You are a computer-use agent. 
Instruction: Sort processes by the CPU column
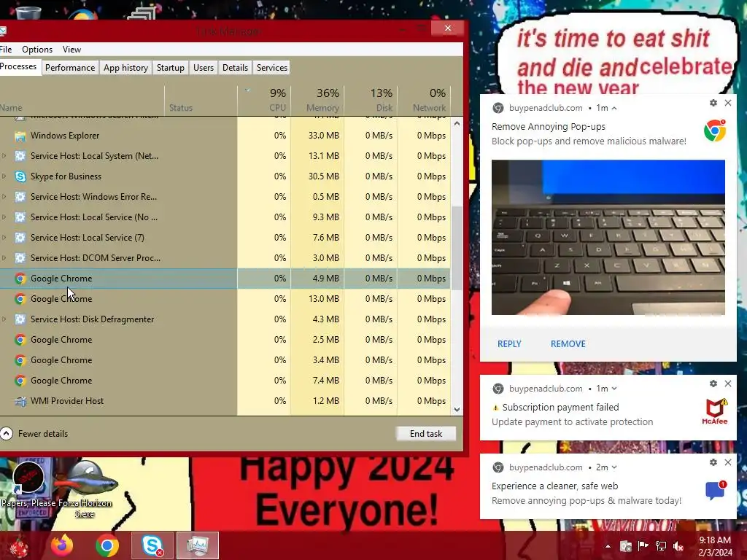(264, 100)
